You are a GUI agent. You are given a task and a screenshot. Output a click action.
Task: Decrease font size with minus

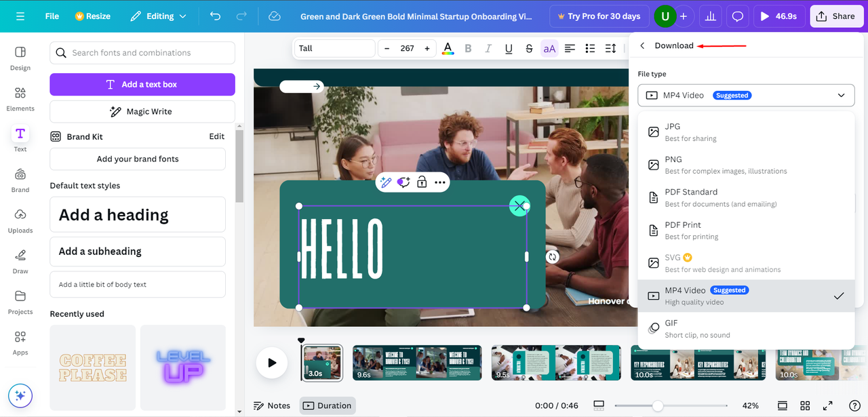[x=387, y=48]
